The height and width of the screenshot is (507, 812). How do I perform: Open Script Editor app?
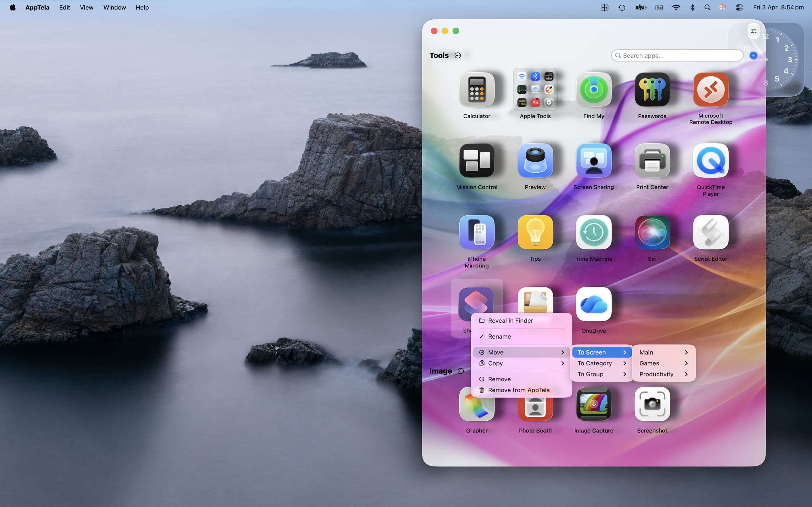[x=710, y=232]
